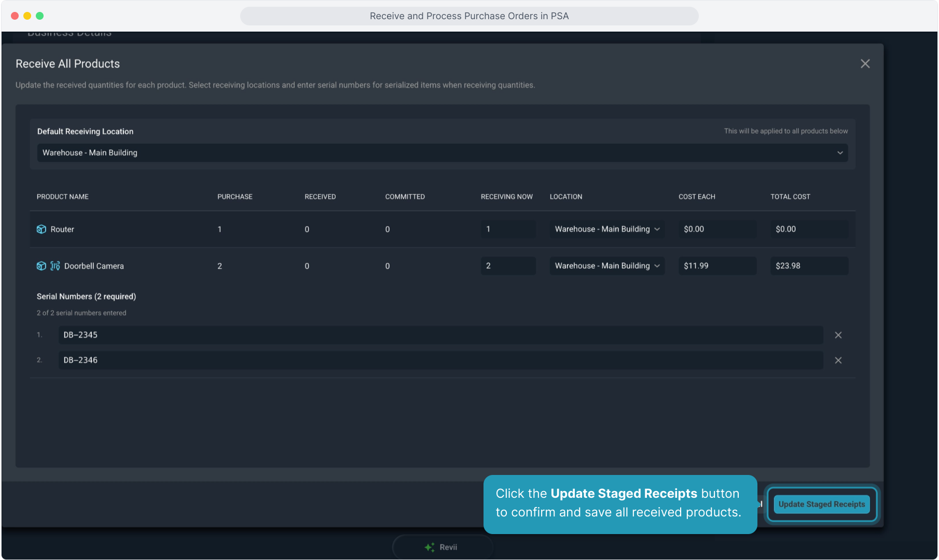Open the Default Receiving Location dropdown
The image size is (939, 560).
click(442, 152)
